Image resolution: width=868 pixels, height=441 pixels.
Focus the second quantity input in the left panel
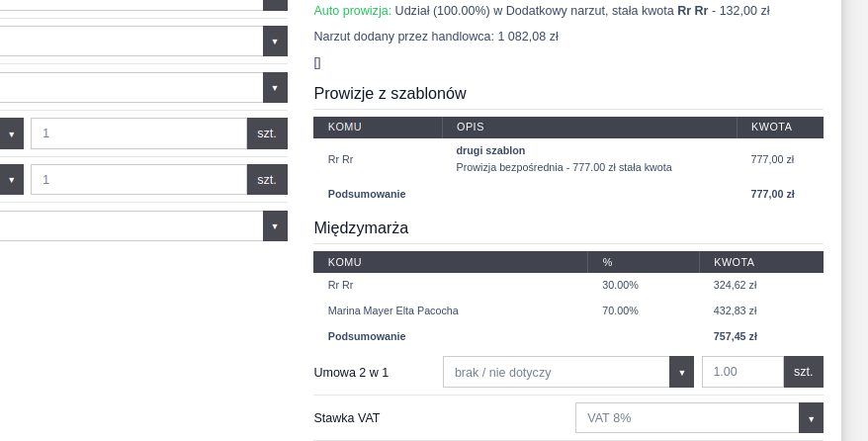[x=138, y=180]
